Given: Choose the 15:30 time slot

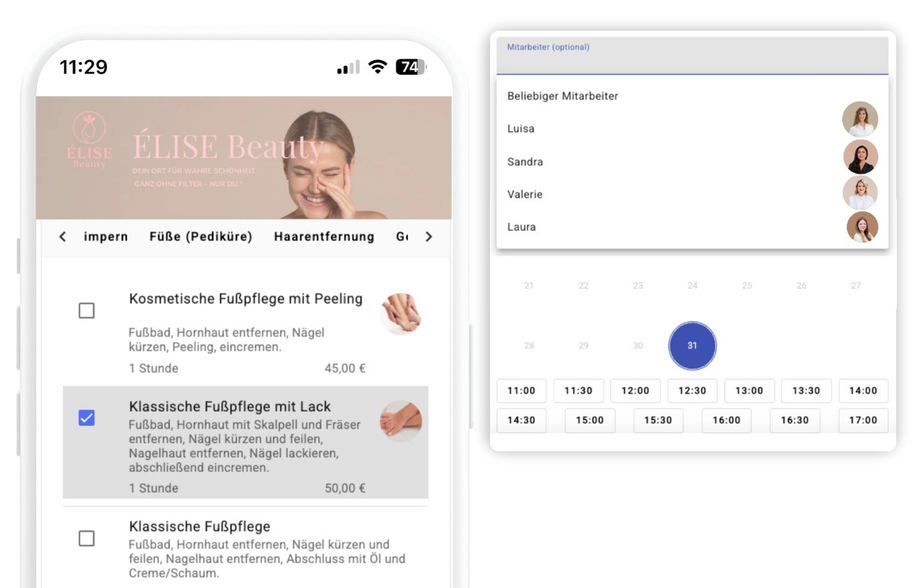Looking at the screenshot, I should coord(658,420).
